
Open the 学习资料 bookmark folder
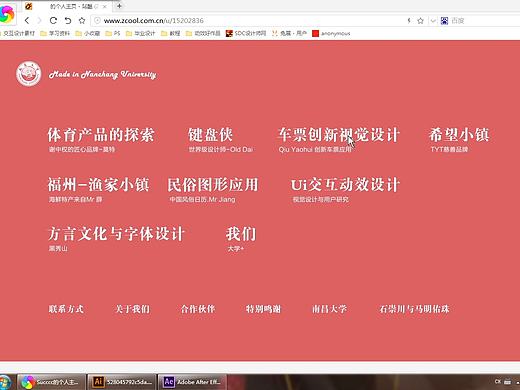click(55, 33)
